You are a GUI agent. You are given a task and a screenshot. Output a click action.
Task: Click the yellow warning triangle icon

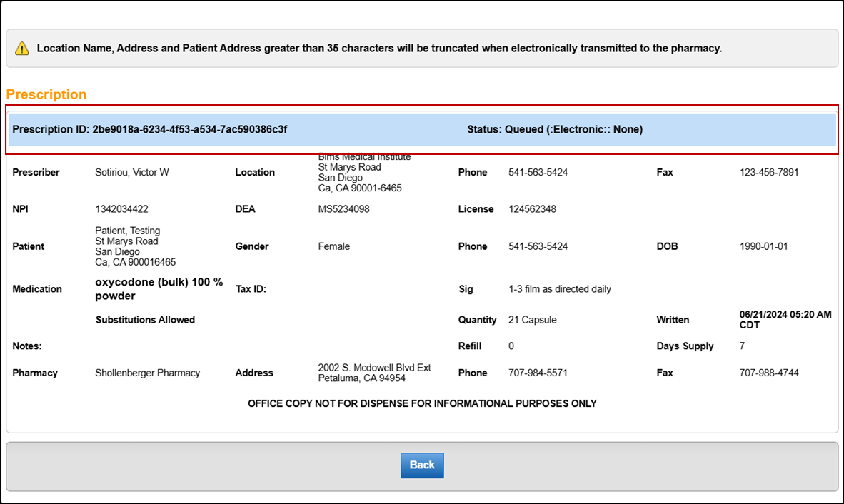22,49
